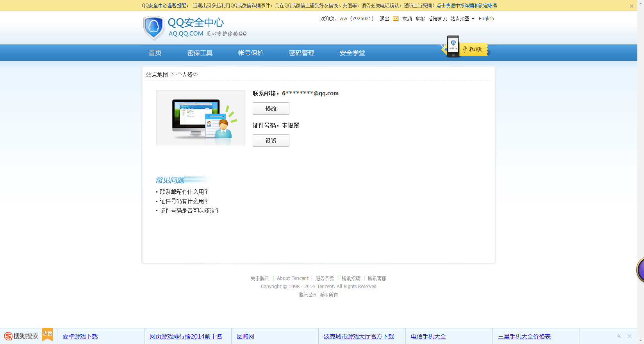Open the 反馈意见 feedback link
644x344 pixels.
[x=437, y=19]
